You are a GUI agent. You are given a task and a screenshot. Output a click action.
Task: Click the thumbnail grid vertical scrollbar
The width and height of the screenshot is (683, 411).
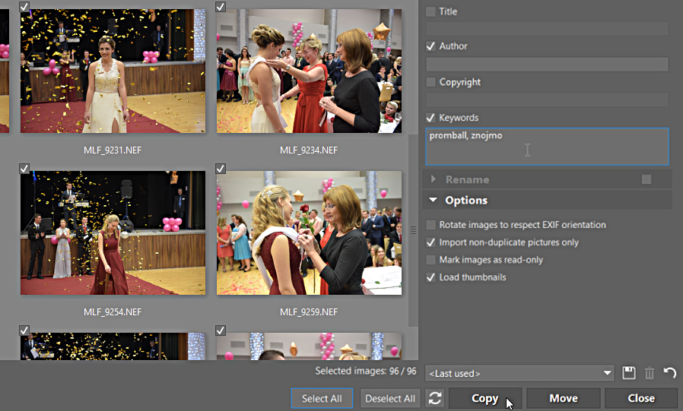tap(413, 230)
